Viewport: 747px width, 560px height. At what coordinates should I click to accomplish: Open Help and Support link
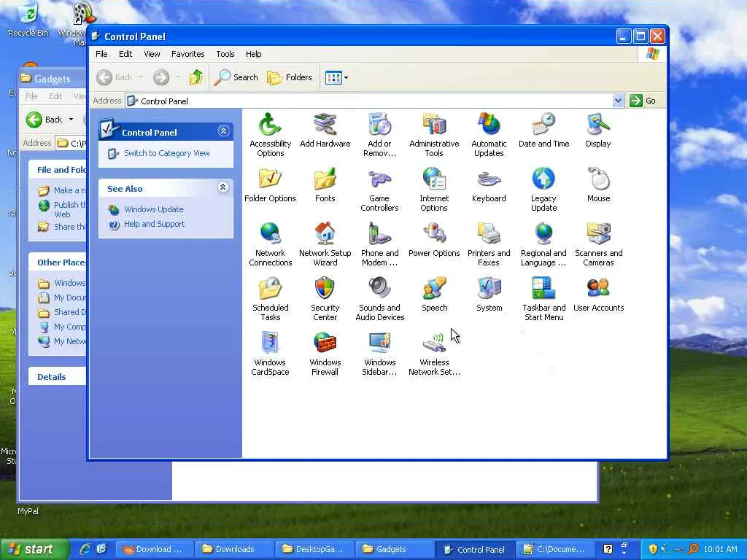[x=154, y=225]
